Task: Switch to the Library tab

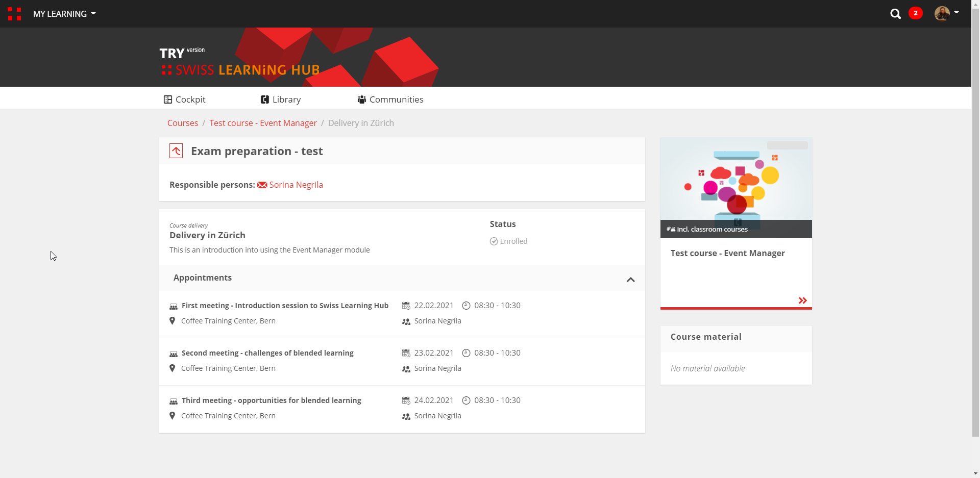Action: tap(281, 99)
